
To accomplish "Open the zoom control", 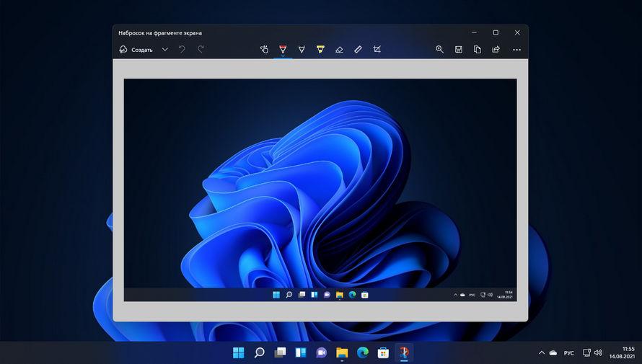I will coord(440,50).
